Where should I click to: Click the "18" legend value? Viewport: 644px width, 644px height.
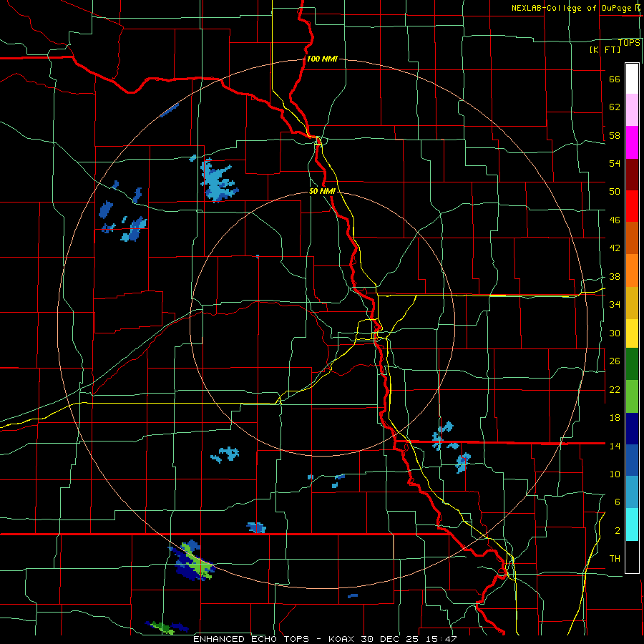[x=615, y=418]
